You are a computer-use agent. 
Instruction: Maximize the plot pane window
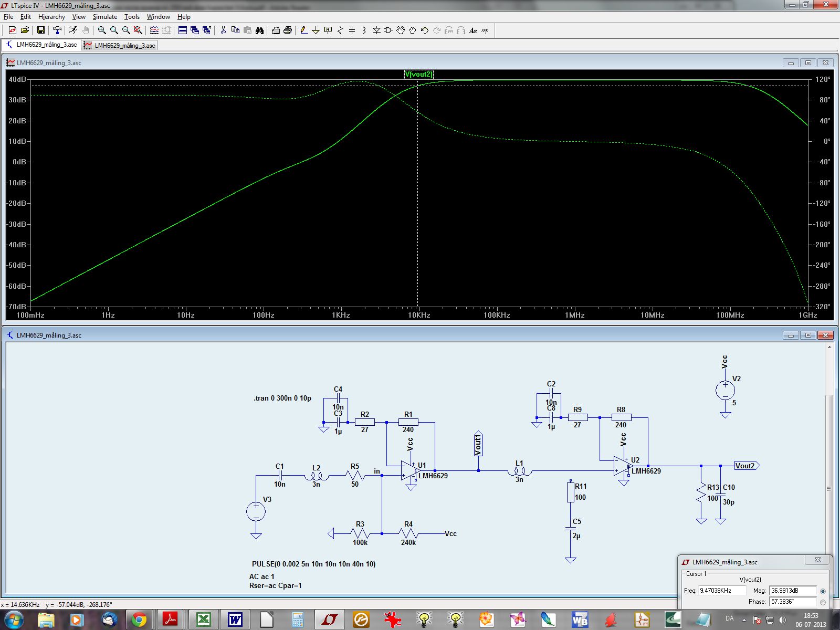coord(808,62)
